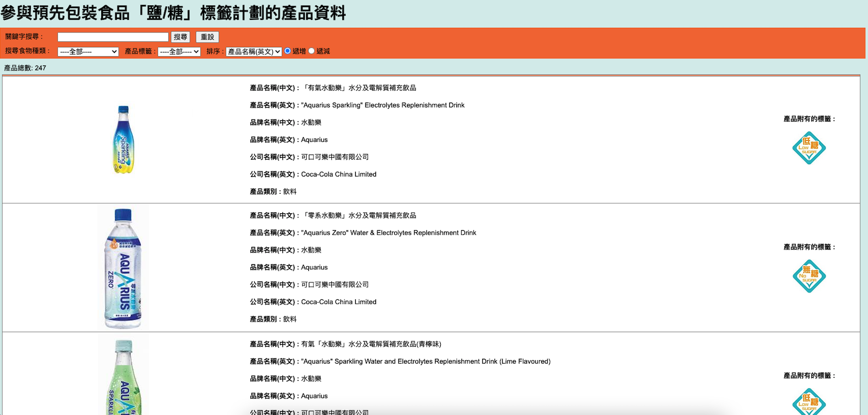Image resolution: width=868 pixels, height=415 pixels.
Task: Click the 青檸味 product Chinese name
Action: [x=371, y=344]
